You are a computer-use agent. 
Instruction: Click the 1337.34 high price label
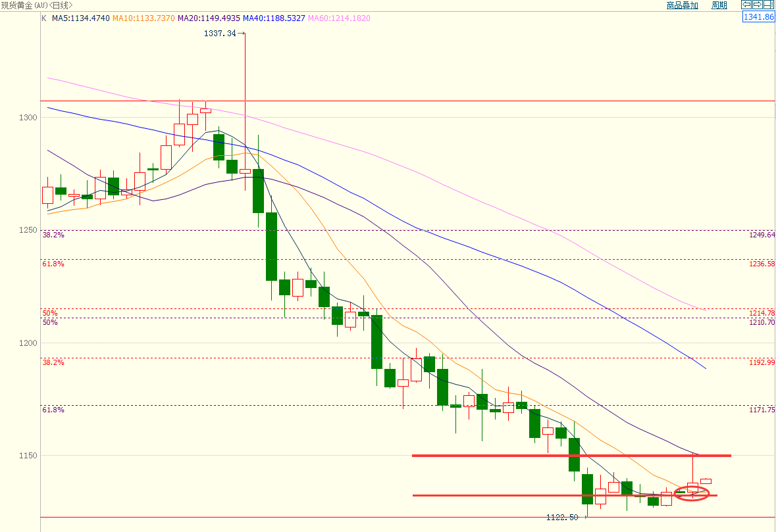(x=220, y=34)
